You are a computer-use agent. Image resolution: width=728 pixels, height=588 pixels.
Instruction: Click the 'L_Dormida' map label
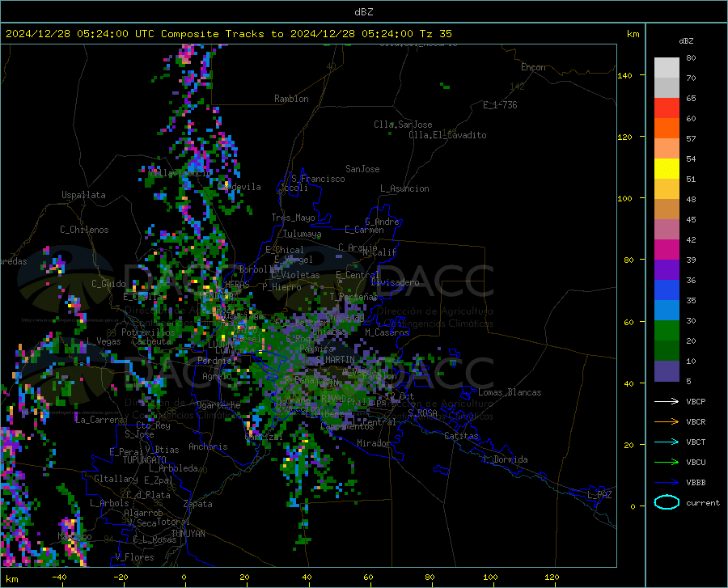pyautogui.click(x=505, y=459)
